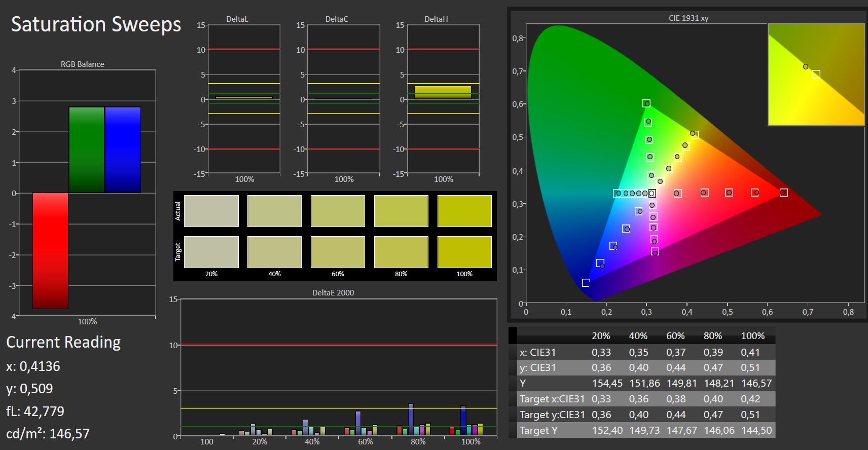
Task: Click table cell 151,86
Action: [x=644, y=384]
